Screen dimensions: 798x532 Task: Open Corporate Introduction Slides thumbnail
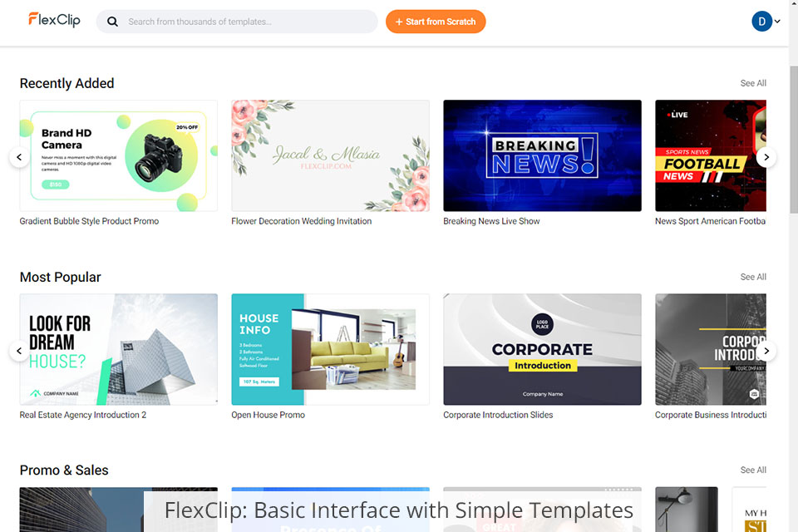[x=542, y=349]
